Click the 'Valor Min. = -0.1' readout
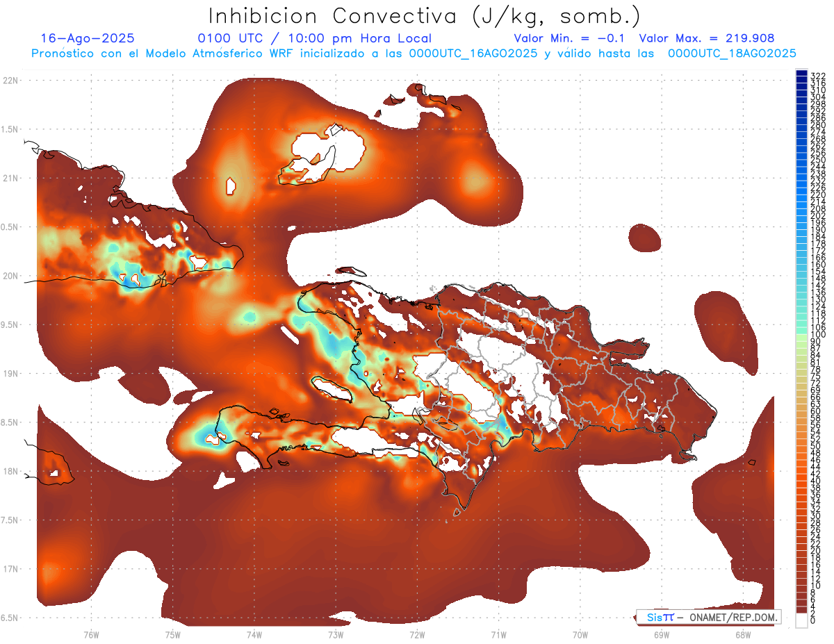834x644 pixels. click(x=571, y=39)
